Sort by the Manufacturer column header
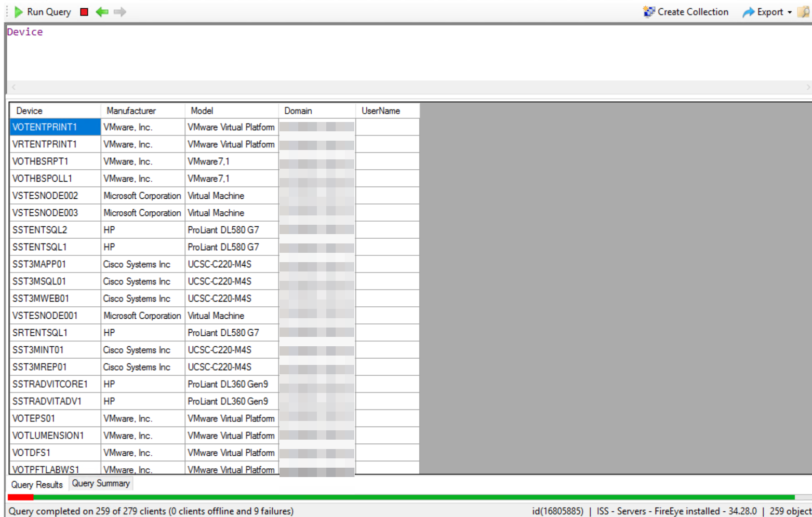Image resolution: width=812 pixels, height=517 pixels. pyautogui.click(x=143, y=111)
